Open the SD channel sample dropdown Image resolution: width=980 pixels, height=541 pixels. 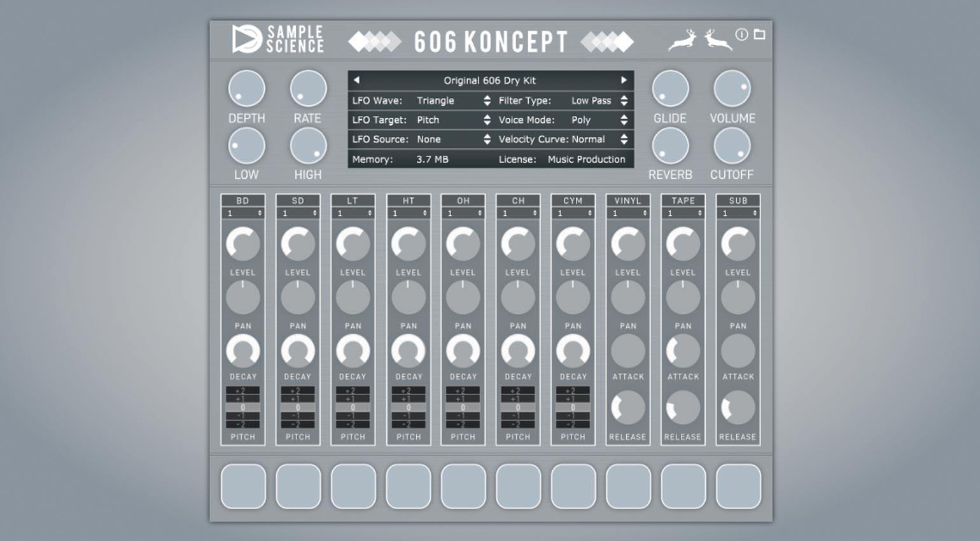(x=298, y=213)
